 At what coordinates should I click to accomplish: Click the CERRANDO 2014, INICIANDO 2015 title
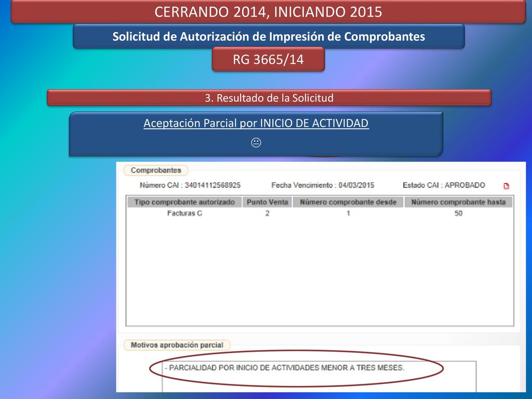[269, 11]
